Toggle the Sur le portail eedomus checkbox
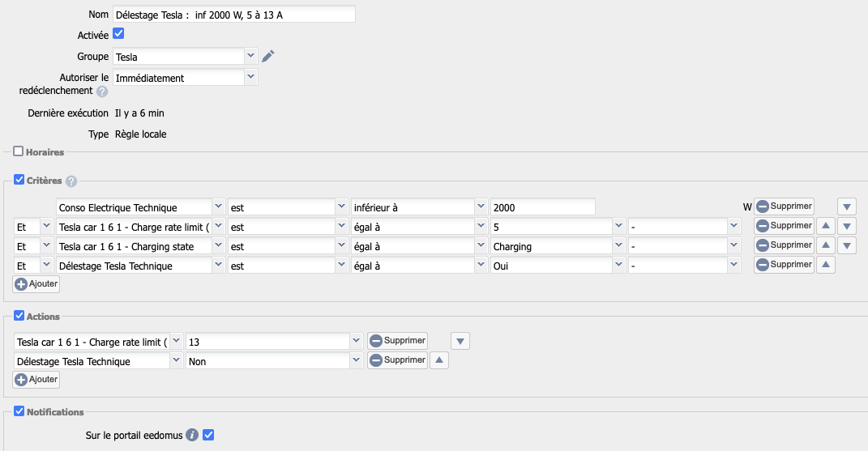 click(x=208, y=436)
